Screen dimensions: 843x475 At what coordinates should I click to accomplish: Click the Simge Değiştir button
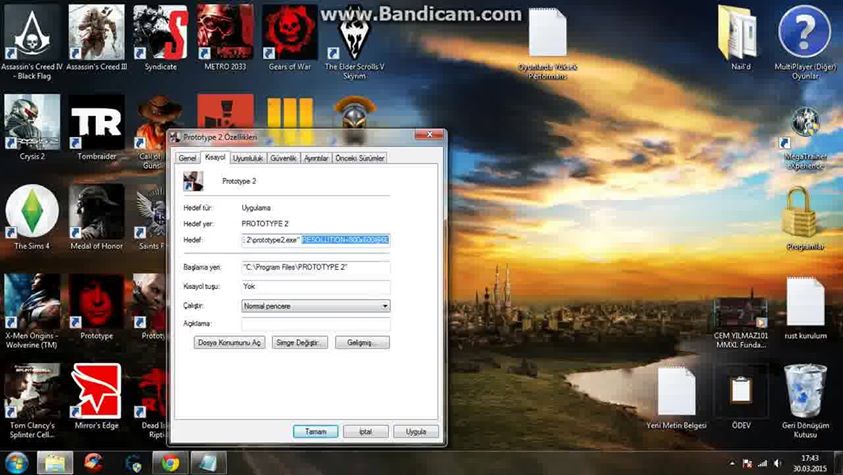(300, 343)
